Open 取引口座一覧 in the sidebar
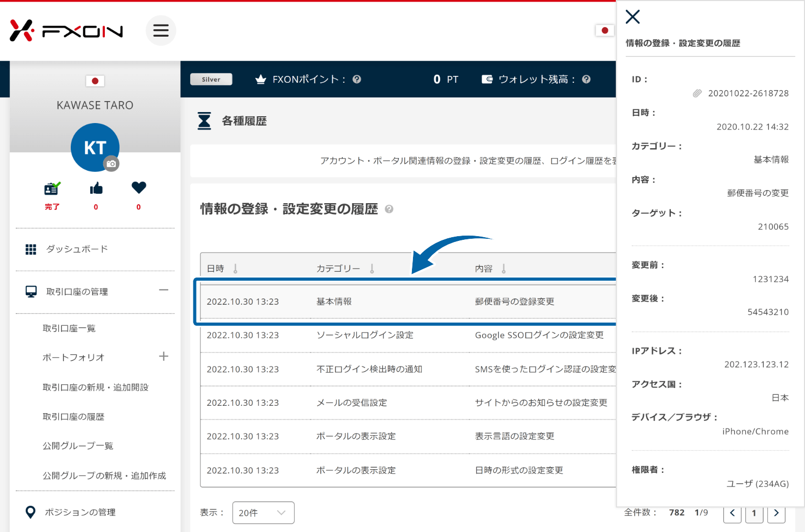 point(69,328)
